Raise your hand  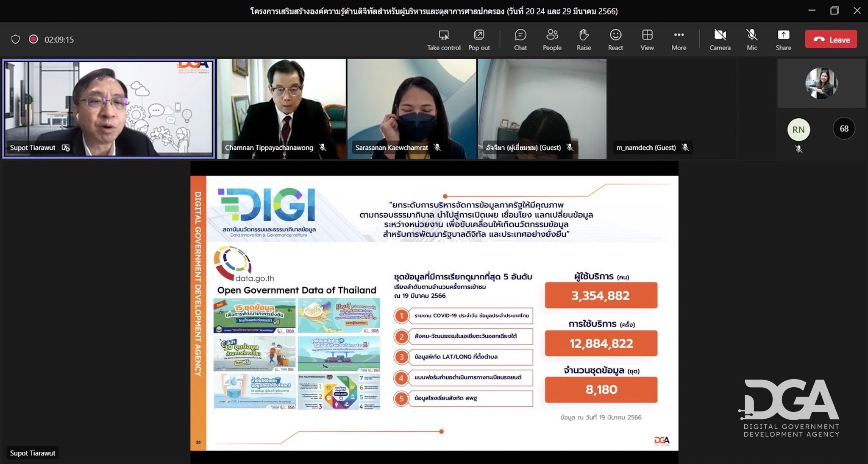click(x=584, y=40)
